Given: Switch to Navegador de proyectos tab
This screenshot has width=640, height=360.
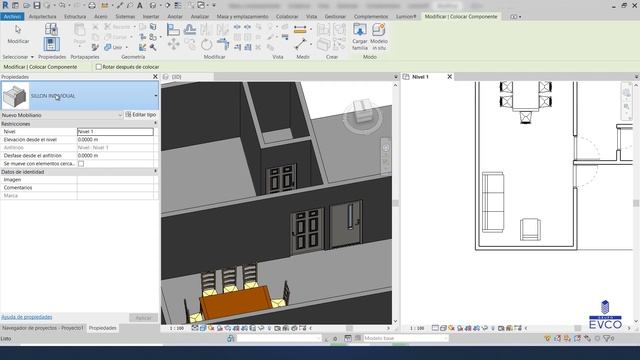Looking at the screenshot, I should tap(43, 328).
